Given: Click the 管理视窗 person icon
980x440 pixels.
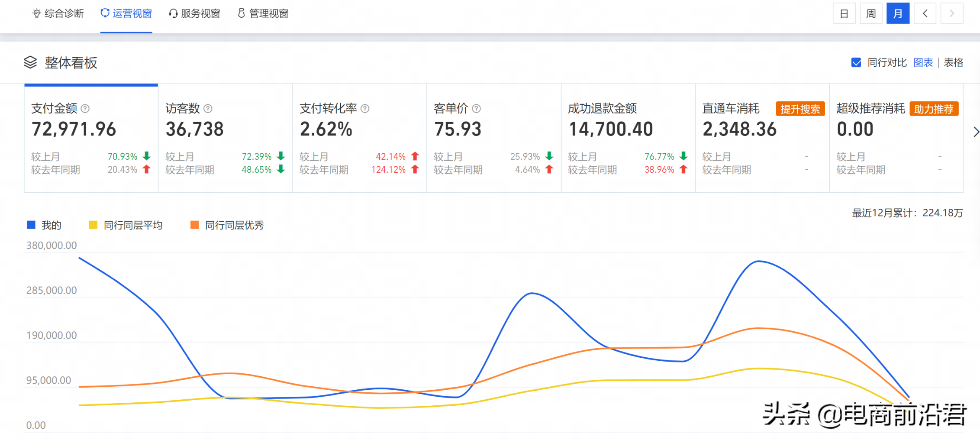Looking at the screenshot, I should [x=241, y=13].
